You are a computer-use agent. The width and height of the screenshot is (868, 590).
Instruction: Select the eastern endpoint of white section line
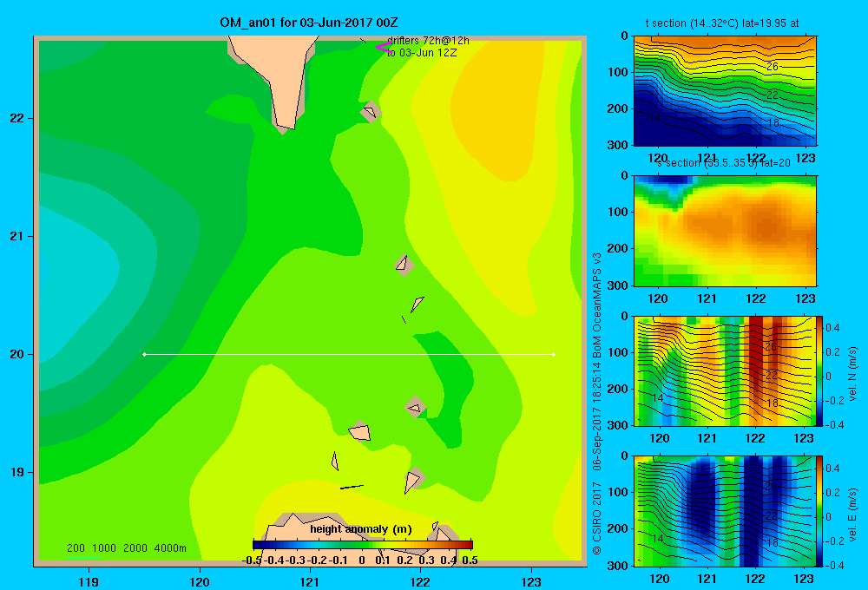pos(554,354)
